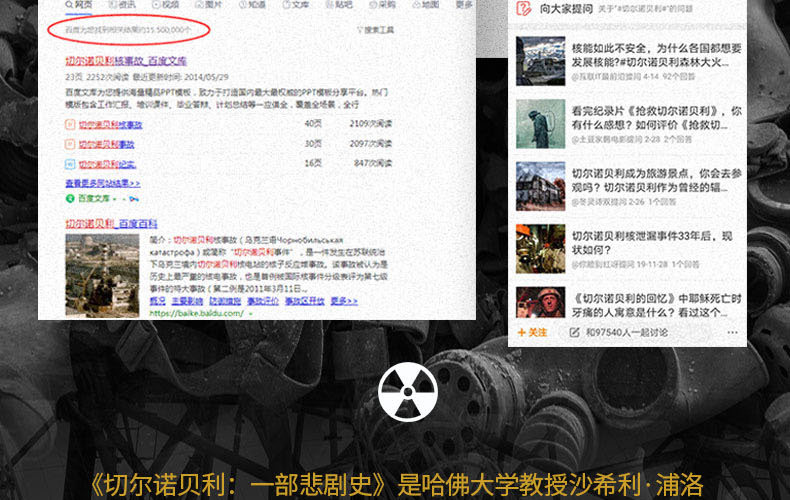The image size is (790, 500).
Task: Click the 更多>> Baike sublink
Action: pyautogui.click(x=344, y=301)
